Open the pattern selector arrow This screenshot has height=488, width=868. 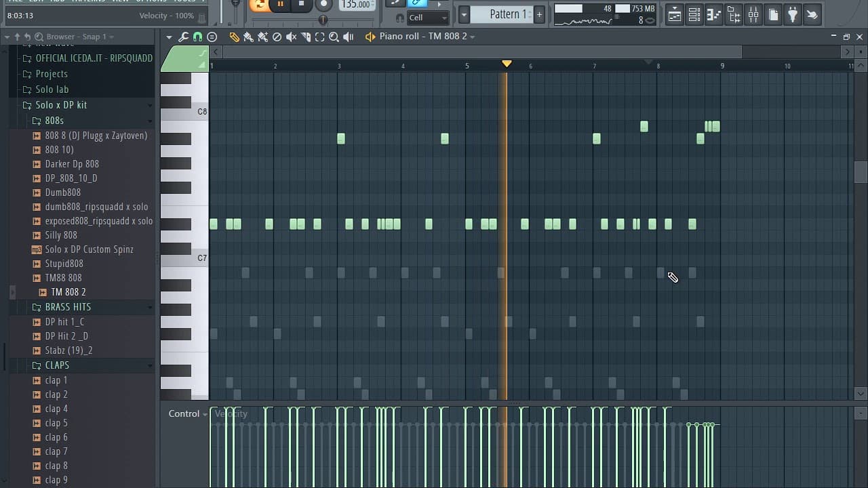(464, 14)
